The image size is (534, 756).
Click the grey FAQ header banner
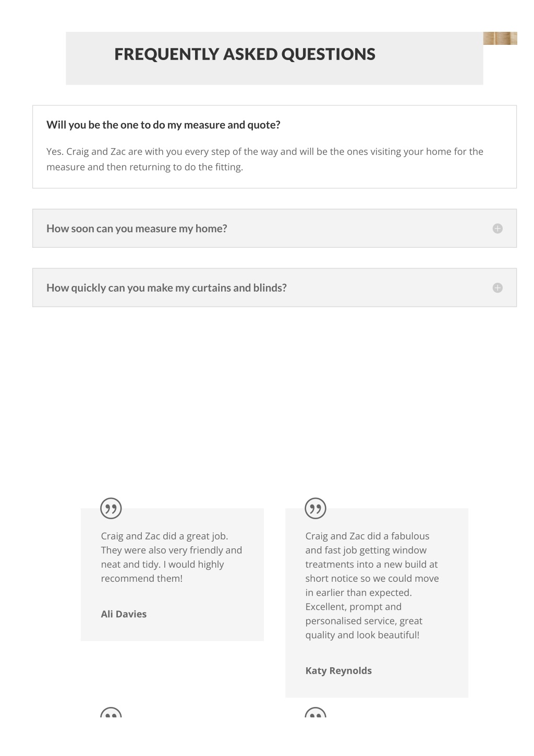pos(274,58)
